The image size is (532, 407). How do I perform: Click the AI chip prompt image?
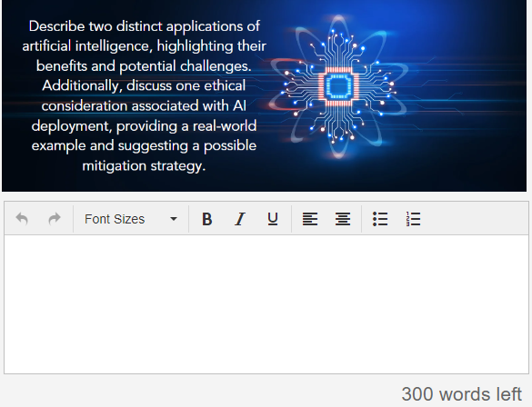265,95
